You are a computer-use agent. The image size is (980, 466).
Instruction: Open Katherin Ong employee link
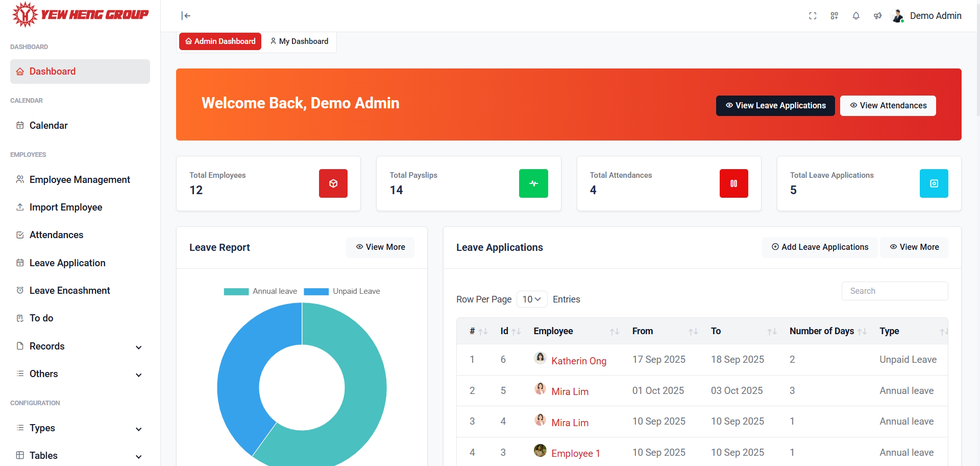click(x=578, y=361)
